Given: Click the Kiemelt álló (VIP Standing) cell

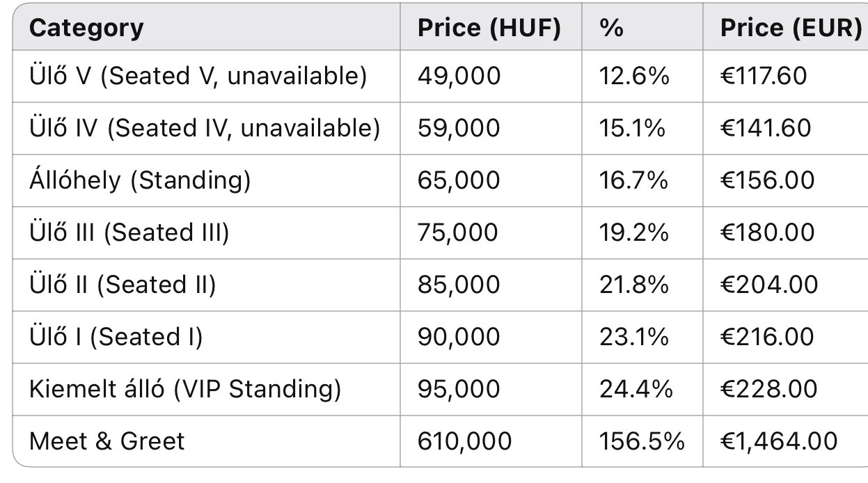Looking at the screenshot, I should tap(185, 389).
